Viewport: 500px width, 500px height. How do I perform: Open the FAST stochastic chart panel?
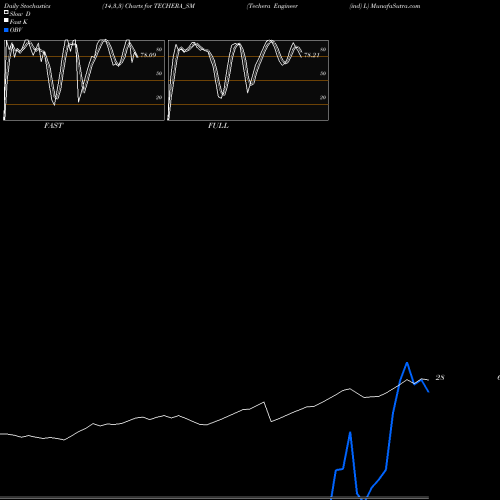(84, 80)
